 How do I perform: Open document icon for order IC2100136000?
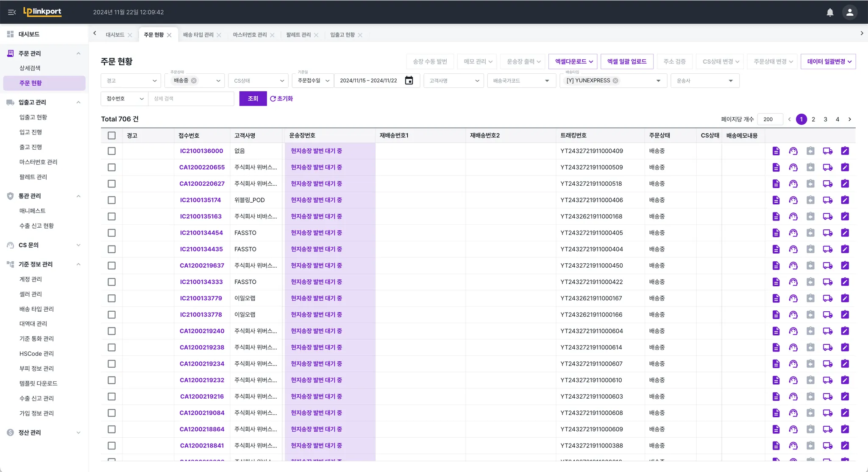(776, 151)
